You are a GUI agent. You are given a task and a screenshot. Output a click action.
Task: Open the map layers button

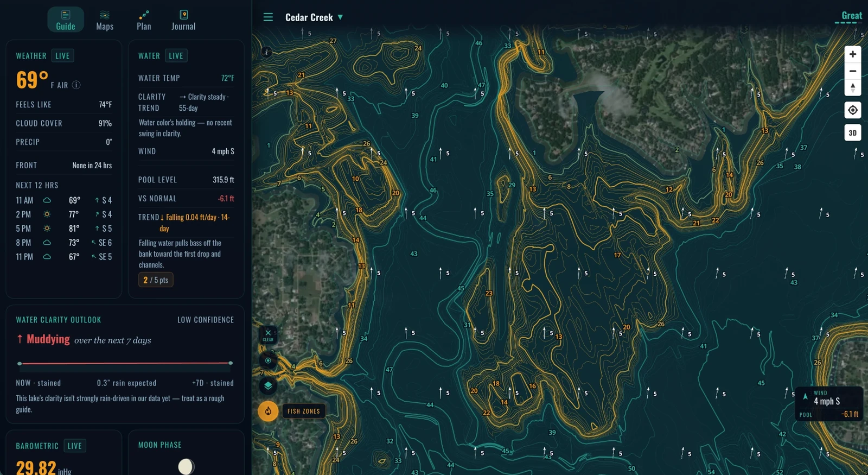point(268,386)
